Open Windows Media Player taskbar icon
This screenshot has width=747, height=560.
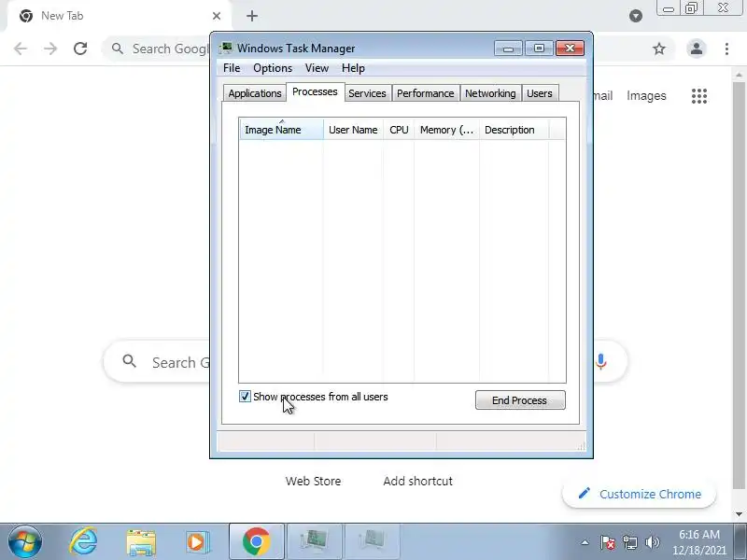pyautogui.click(x=197, y=542)
